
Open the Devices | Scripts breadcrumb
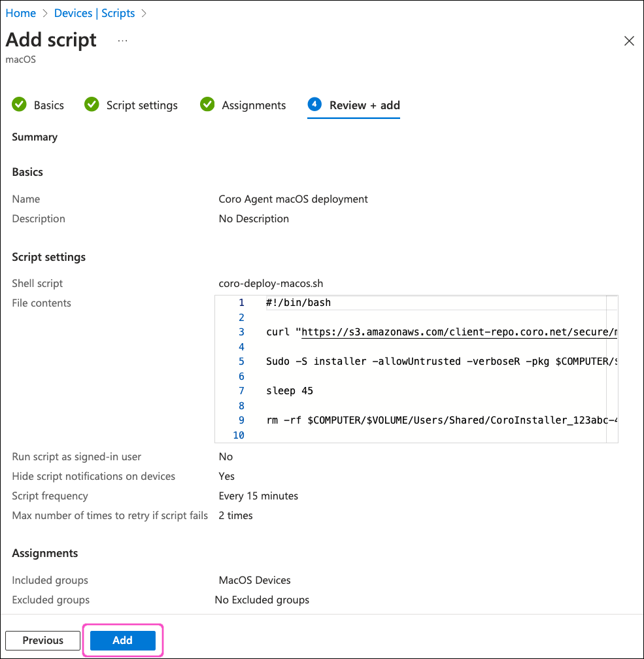pos(94,13)
